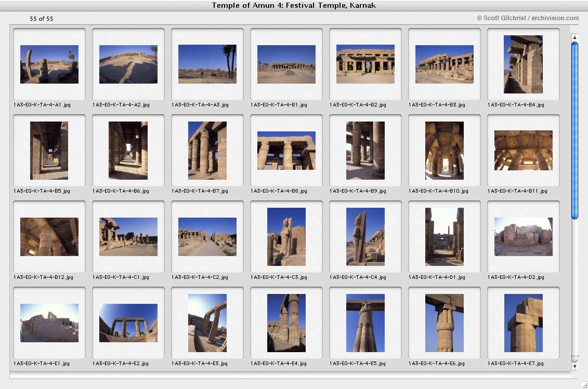This screenshot has height=389, width=588.
Task: Pick the thumbnail for 1A3-EG-K-TA-4-B9.jpg
Action: pos(365,150)
